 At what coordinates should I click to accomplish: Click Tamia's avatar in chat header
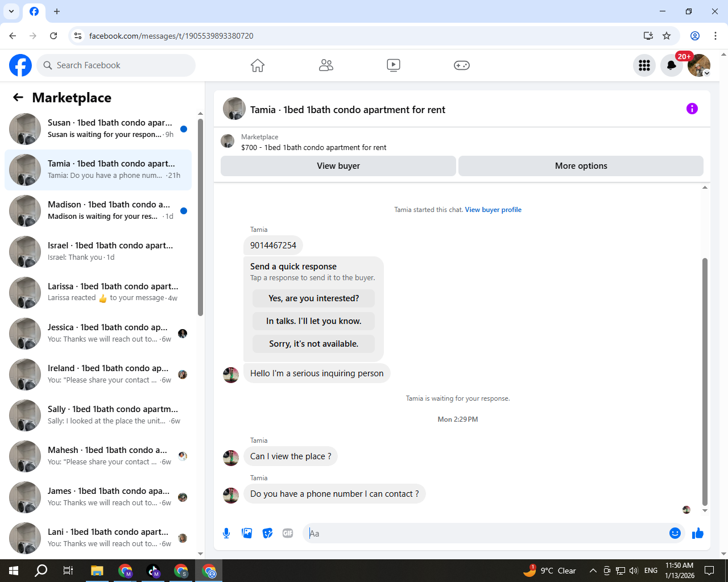point(234,109)
